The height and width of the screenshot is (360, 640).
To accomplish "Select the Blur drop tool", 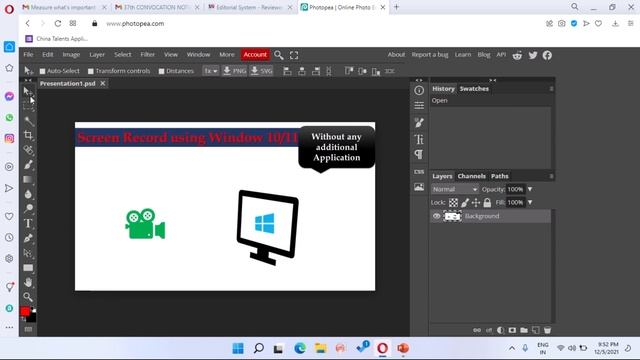I will [28, 194].
